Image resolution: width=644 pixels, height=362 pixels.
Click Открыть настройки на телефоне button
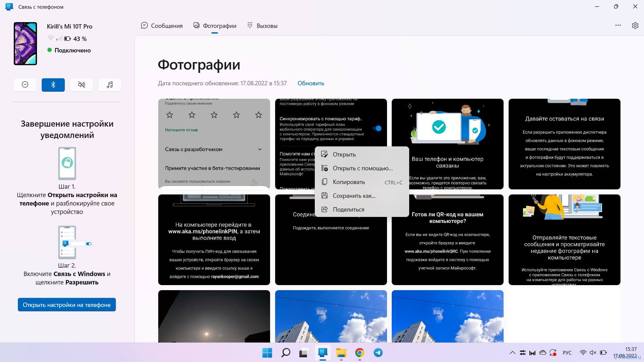tap(67, 305)
